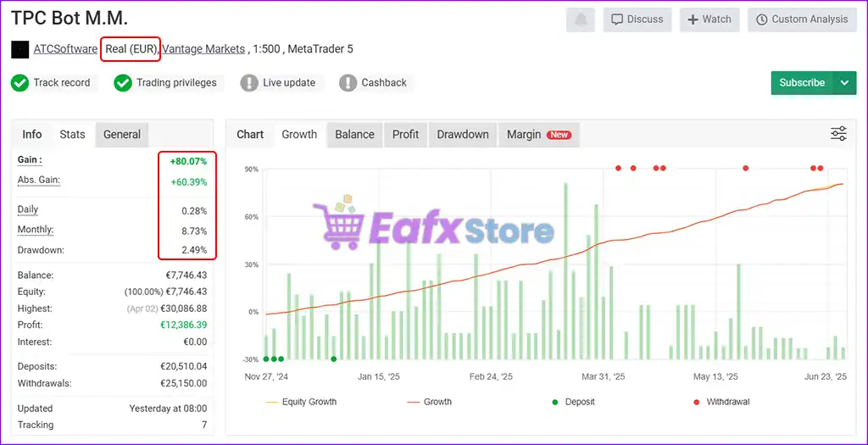
Task: Click the Track record green check icon
Action: [20, 83]
